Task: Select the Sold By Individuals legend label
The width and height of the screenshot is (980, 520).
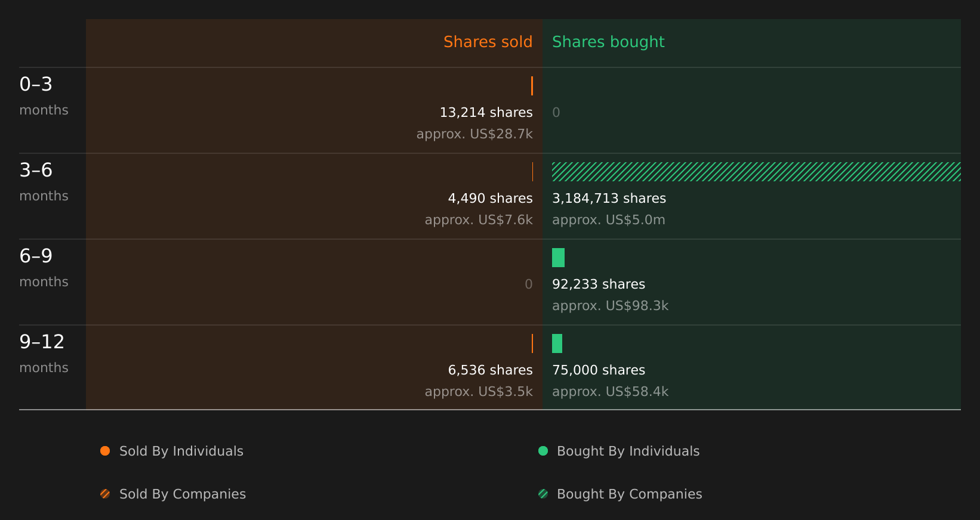Action: tap(181, 451)
